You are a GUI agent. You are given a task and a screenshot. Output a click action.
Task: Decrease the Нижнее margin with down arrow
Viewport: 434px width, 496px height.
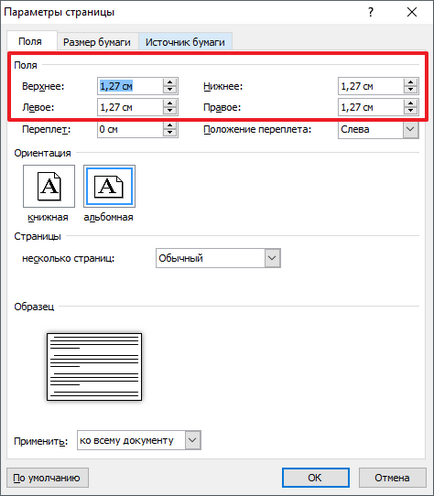(411, 90)
